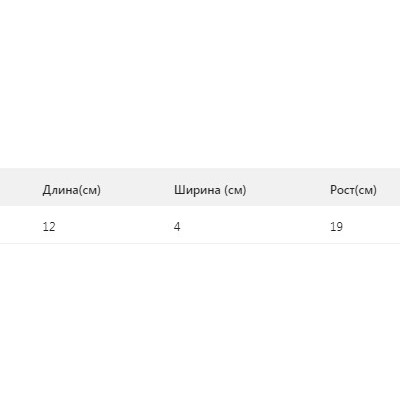Click the gray header band left of Длина
Viewport: 400px width, 400px height.
pos(20,187)
